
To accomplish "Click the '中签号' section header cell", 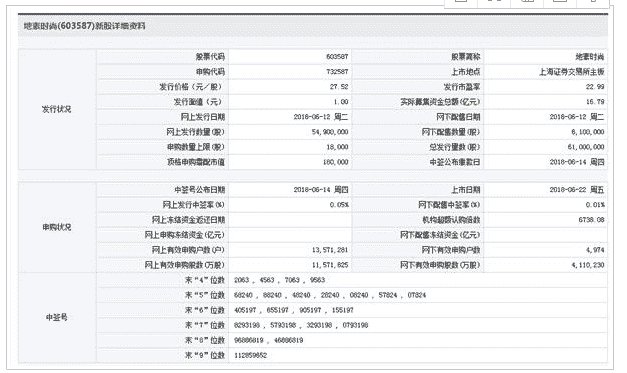I will click(x=56, y=317).
